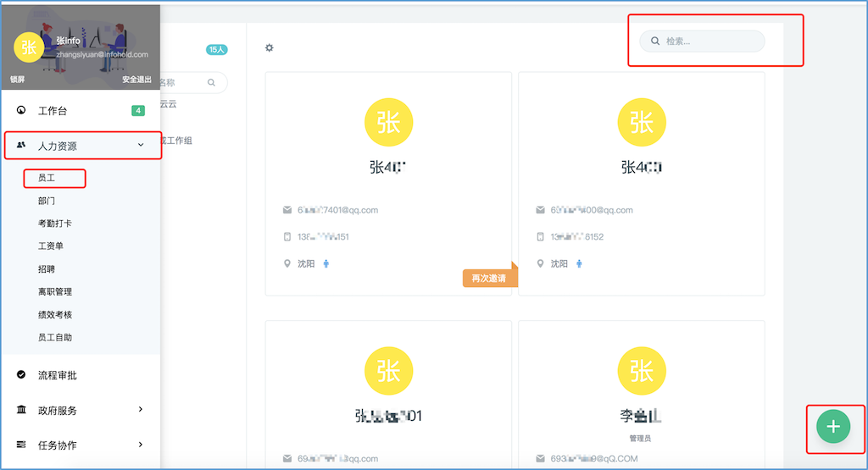Click the 管理员 role label

coord(640,438)
